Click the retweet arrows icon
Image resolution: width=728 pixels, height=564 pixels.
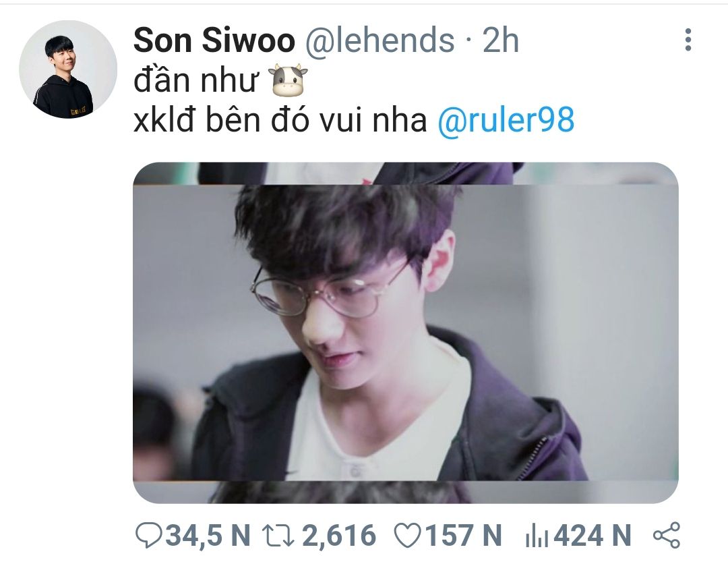(278, 535)
